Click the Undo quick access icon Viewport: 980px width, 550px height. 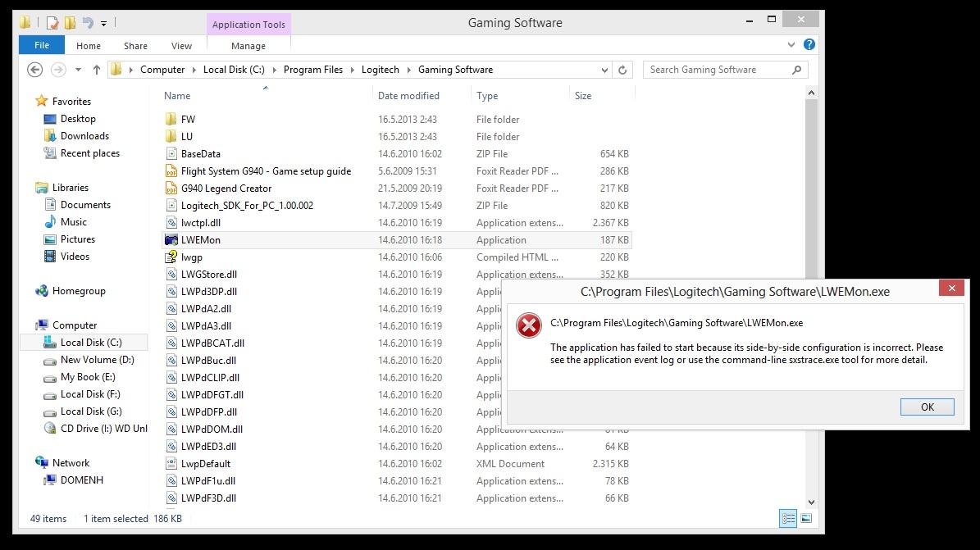[x=88, y=23]
